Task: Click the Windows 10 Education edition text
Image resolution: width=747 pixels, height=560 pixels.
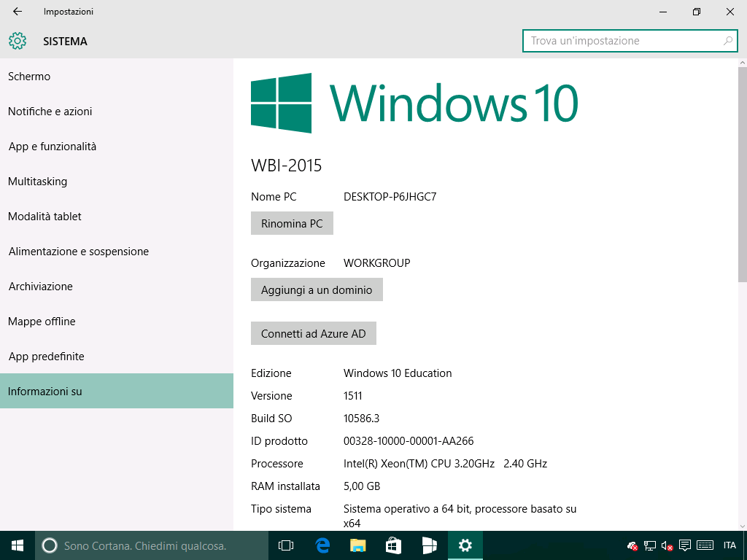Action: tap(398, 373)
